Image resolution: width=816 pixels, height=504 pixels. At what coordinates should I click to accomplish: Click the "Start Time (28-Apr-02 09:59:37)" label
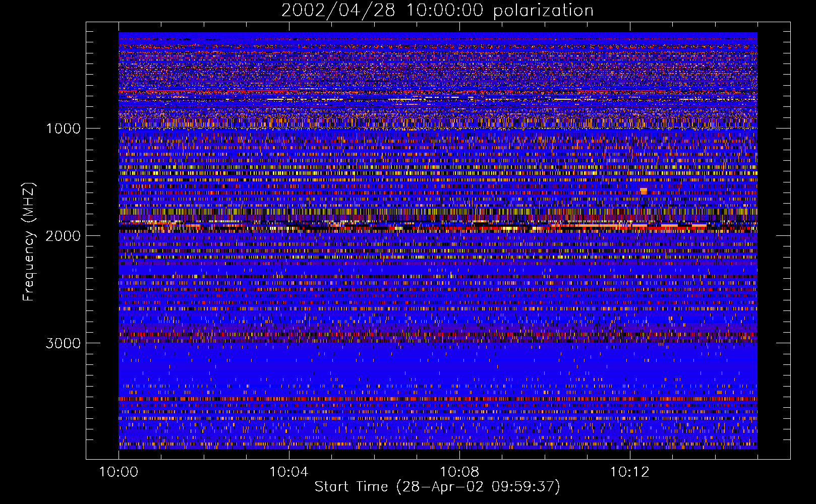[x=437, y=487]
